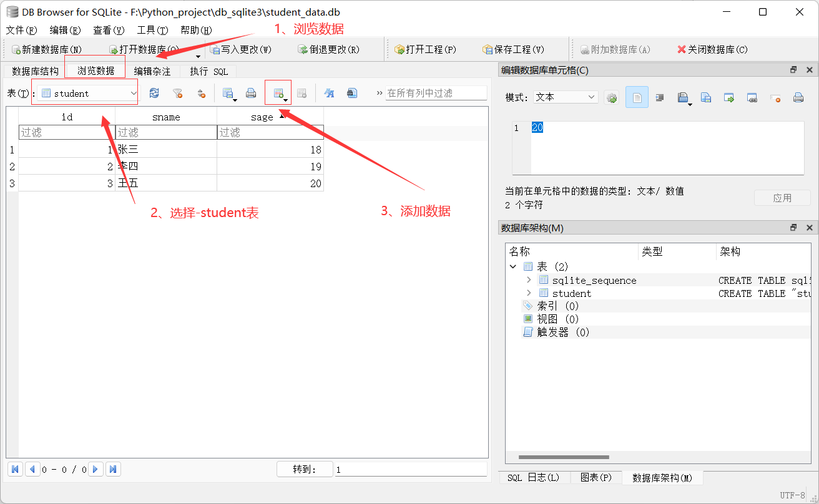
Task: Click Open Project (打开工程)
Action: 425,49
